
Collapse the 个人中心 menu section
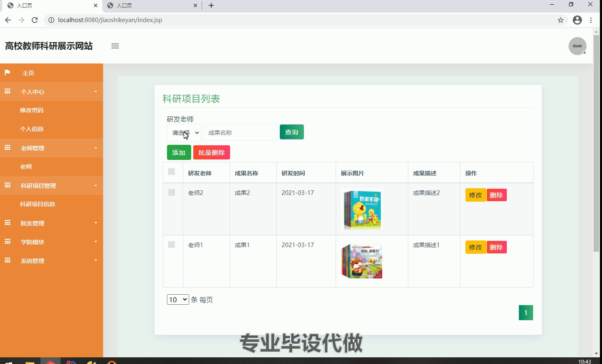[51, 91]
